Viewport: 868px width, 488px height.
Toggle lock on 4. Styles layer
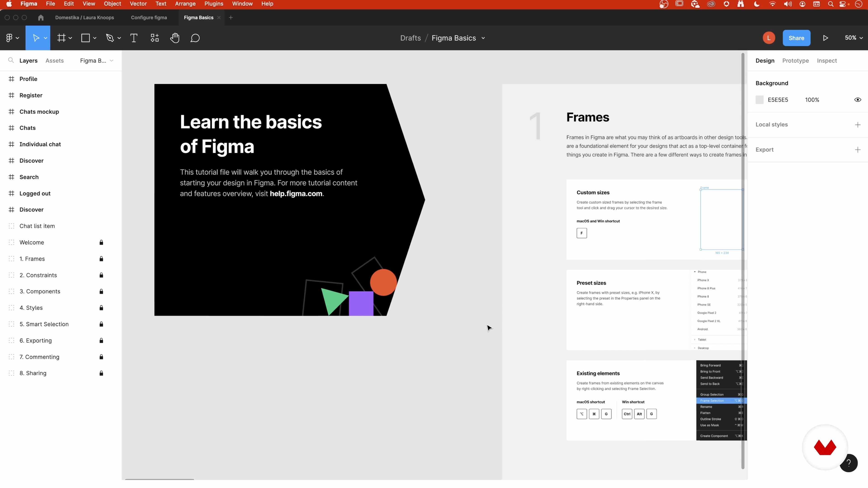click(101, 308)
